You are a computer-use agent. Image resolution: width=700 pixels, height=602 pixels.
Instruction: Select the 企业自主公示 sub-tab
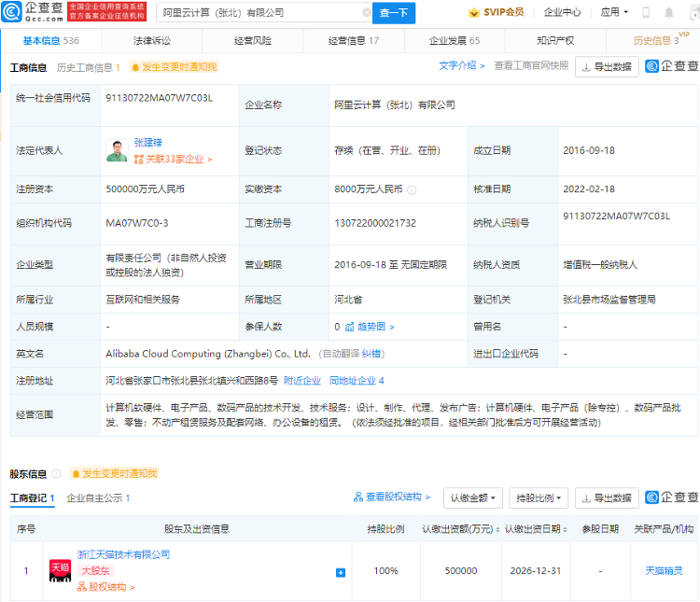98,498
